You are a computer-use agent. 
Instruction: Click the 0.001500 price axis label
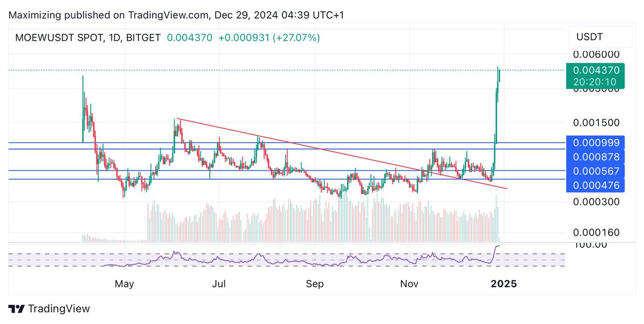596,122
